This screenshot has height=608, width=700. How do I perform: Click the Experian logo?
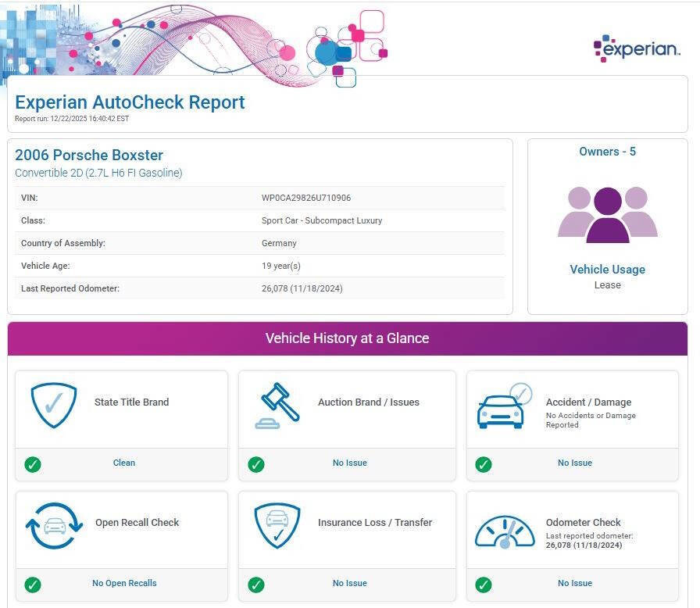tap(637, 48)
